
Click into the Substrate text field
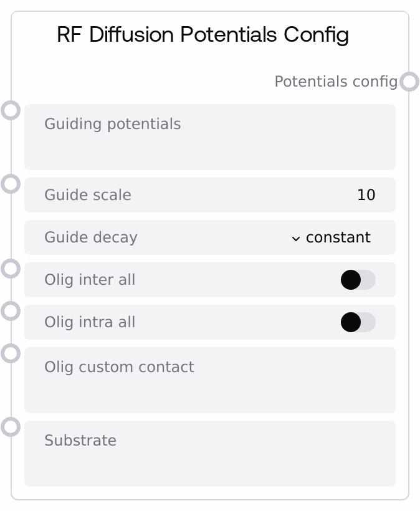[209, 461]
